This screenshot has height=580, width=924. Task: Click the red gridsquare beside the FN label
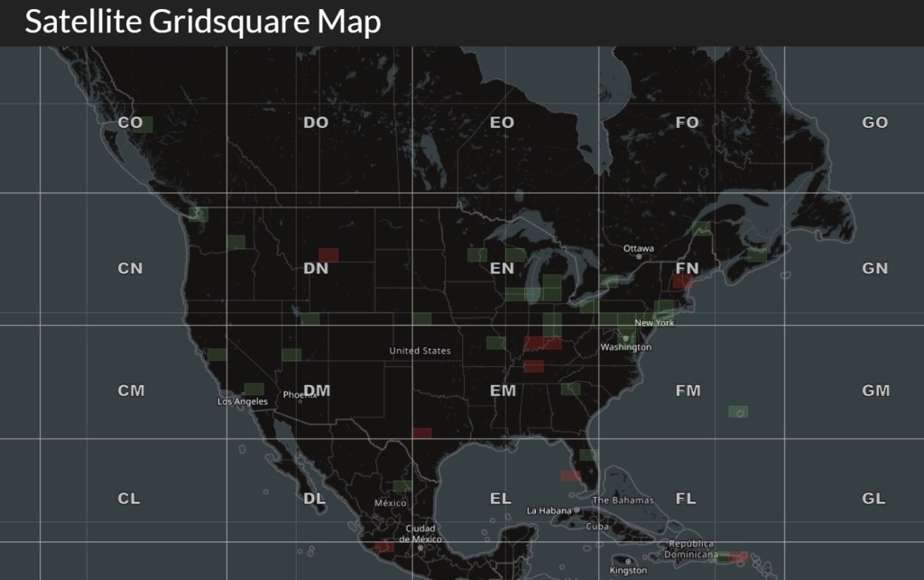click(x=683, y=282)
